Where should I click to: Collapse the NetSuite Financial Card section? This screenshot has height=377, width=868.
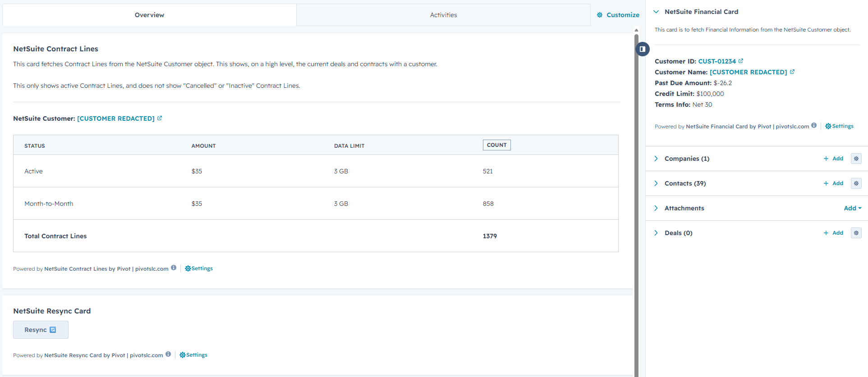click(x=656, y=12)
